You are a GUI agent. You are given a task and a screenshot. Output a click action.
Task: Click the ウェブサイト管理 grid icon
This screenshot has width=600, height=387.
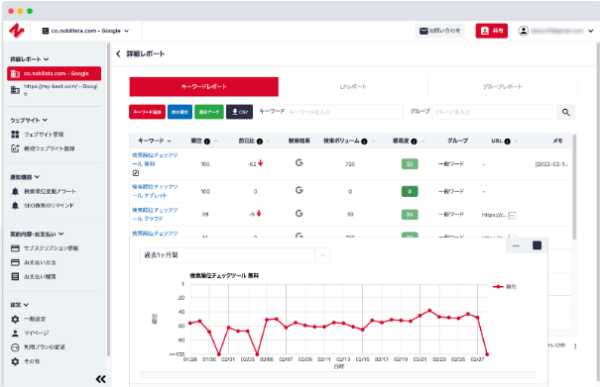tap(15, 134)
